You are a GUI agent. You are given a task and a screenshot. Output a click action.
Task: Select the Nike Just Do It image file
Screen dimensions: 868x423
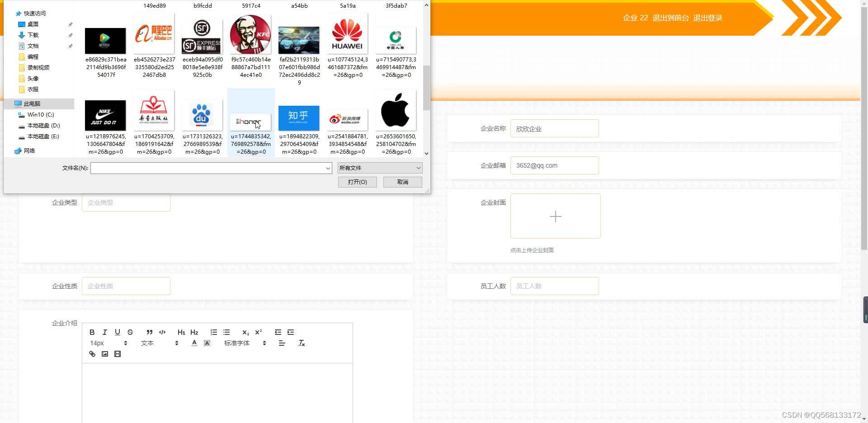pyautogui.click(x=105, y=116)
